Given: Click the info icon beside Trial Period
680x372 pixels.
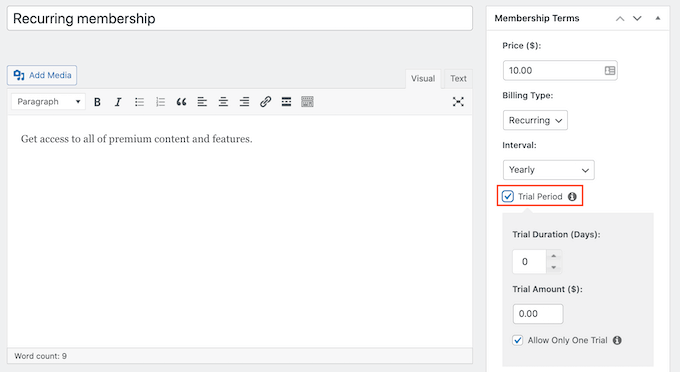Looking at the screenshot, I should coord(572,197).
